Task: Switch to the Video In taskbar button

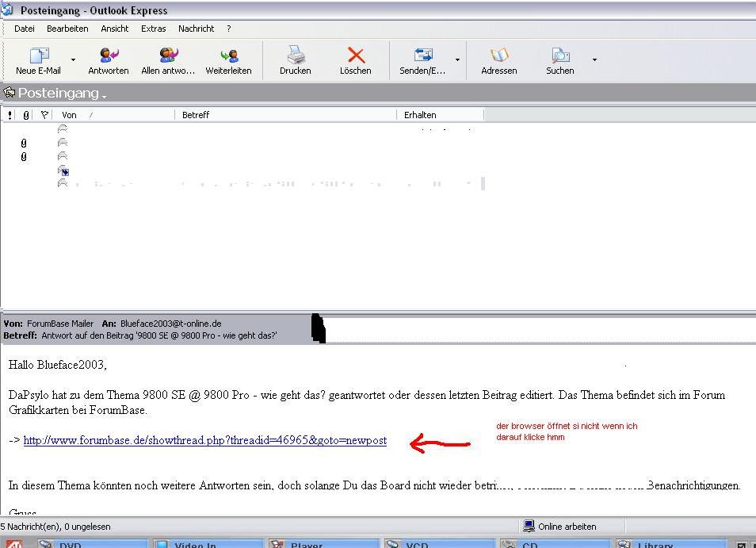Action: [x=208, y=544]
